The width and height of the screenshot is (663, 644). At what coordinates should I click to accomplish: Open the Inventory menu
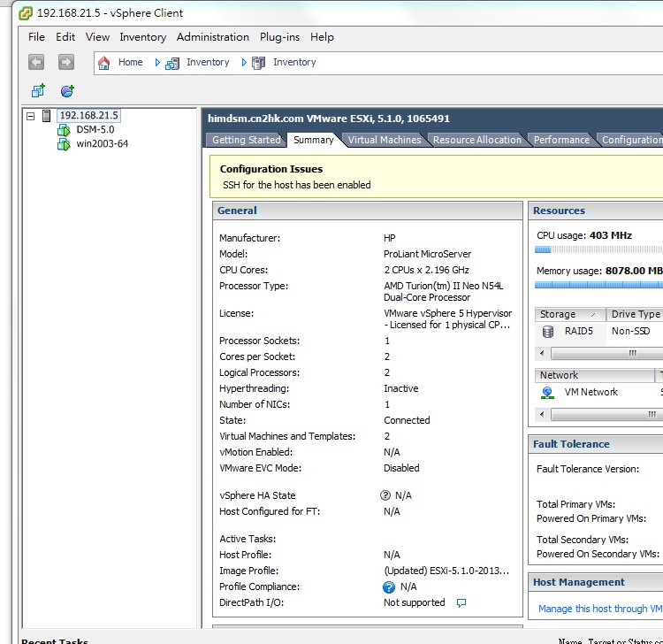point(143,37)
